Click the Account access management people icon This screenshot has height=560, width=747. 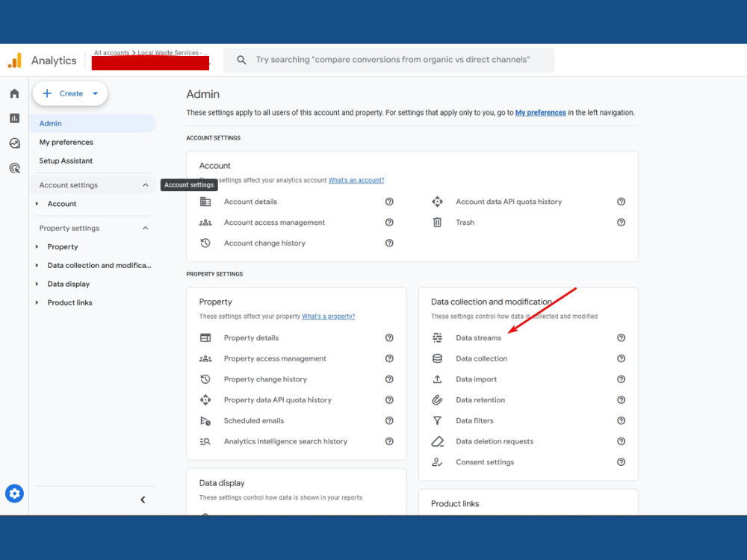[205, 223]
